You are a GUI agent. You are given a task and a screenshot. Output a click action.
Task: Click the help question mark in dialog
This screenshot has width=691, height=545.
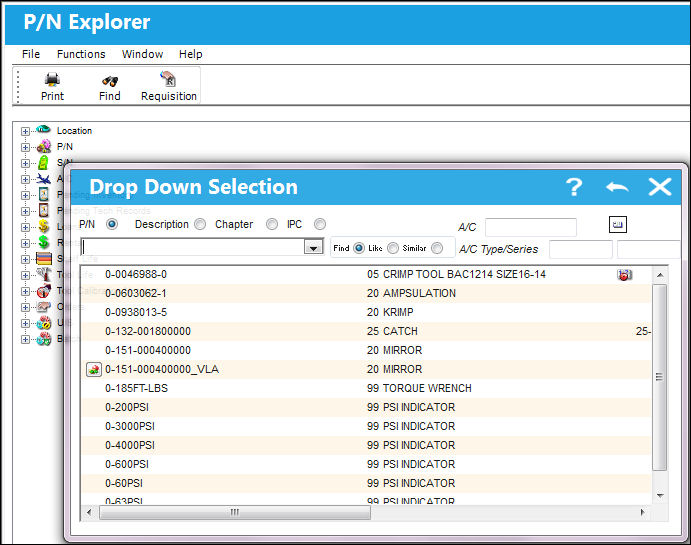pyautogui.click(x=574, y=187)
